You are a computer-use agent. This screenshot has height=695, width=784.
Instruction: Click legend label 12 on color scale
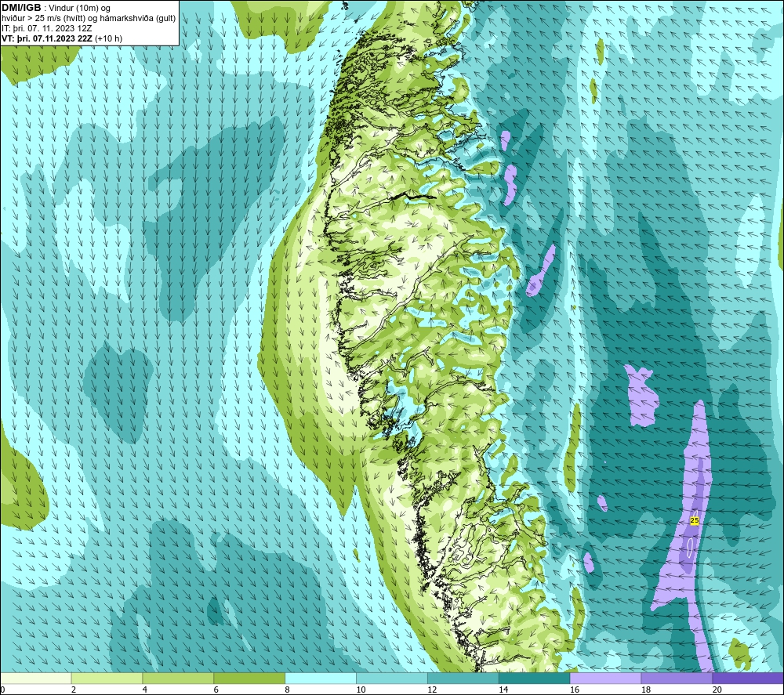coord(432,690)
